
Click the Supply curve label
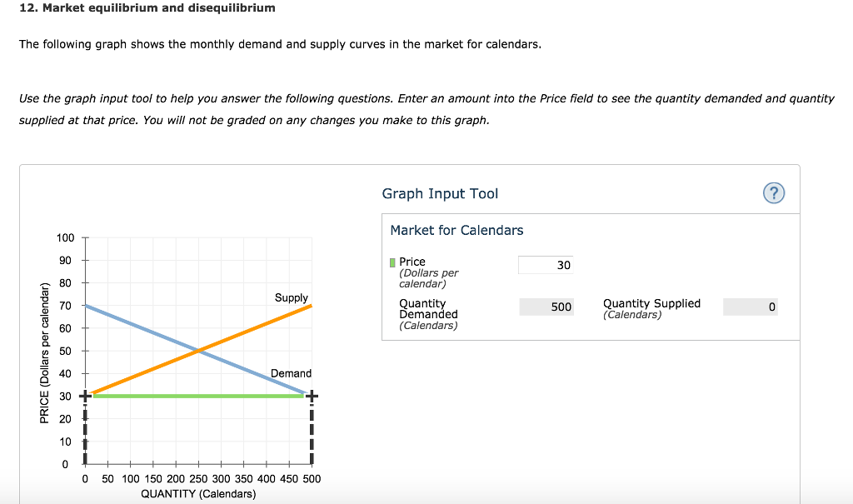291,297
